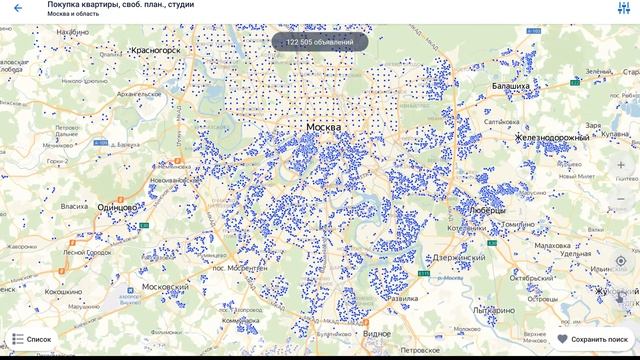640x360 pixels.
Task: Click the Люберцы map label
Action: [488, 211]
